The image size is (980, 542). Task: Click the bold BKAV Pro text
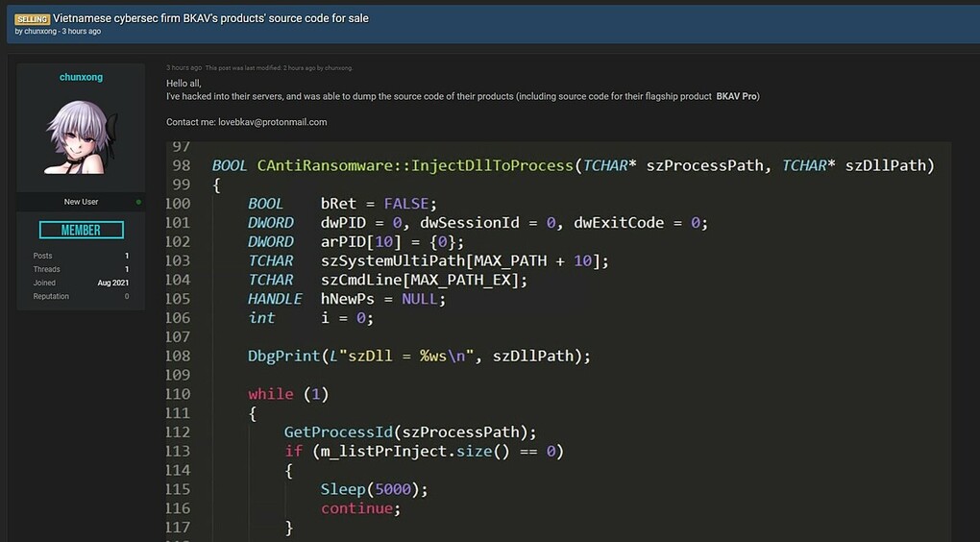(x=736, y=96)
